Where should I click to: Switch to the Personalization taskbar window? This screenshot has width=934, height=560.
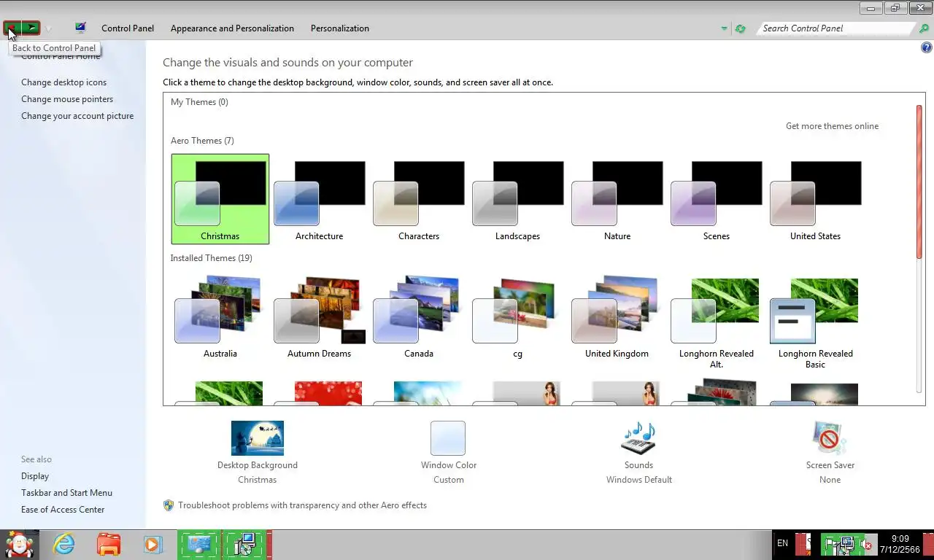(x=198, y=545)
